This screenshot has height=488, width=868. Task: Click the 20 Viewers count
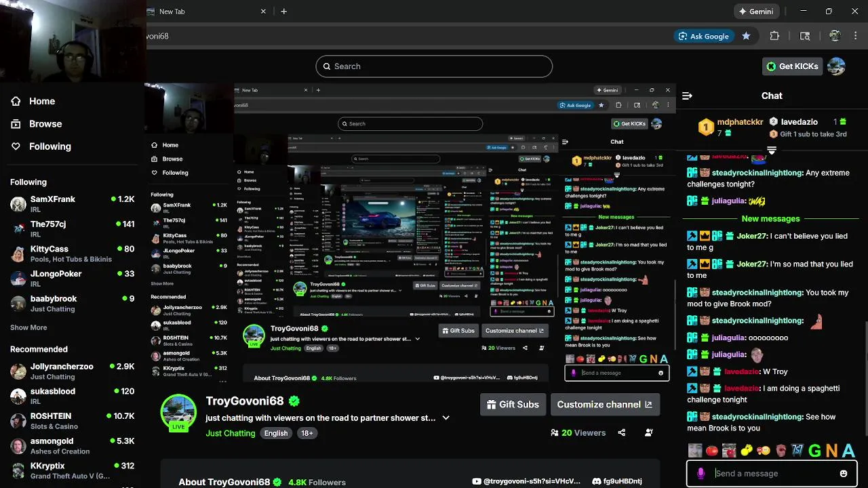(x=578, y=432)
